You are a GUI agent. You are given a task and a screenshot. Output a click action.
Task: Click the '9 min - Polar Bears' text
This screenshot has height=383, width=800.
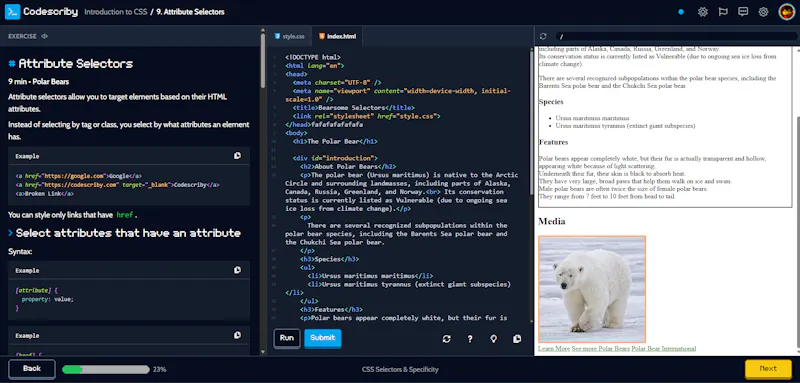(39, 82)
